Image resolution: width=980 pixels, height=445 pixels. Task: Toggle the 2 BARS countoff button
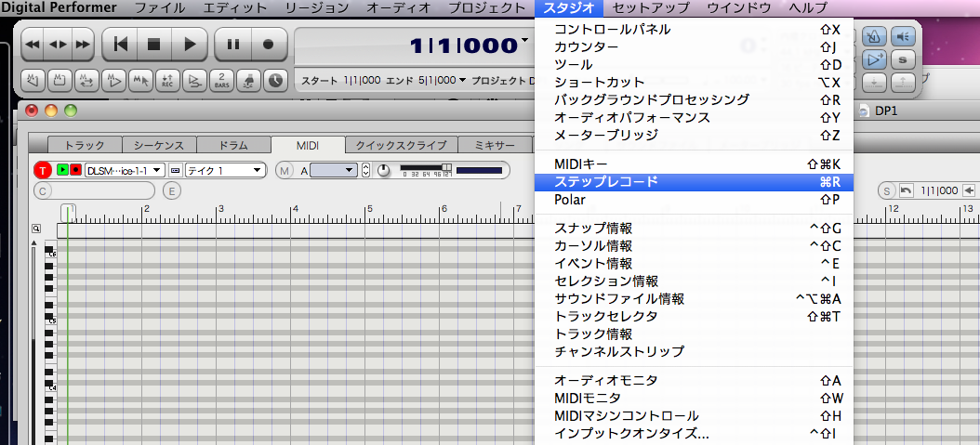point(221,80)
